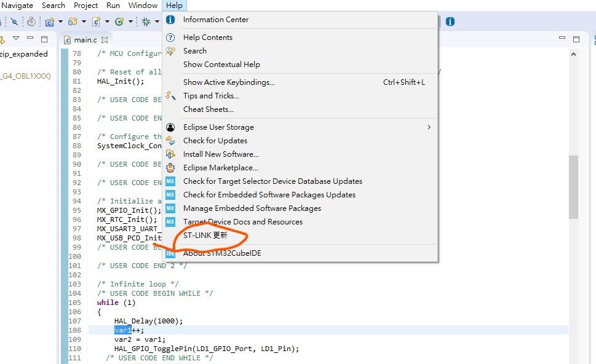Viewport: 596px width, 364px height.
Task: Click the highlighted var1 text on line 108
Action: click(123, 330)
